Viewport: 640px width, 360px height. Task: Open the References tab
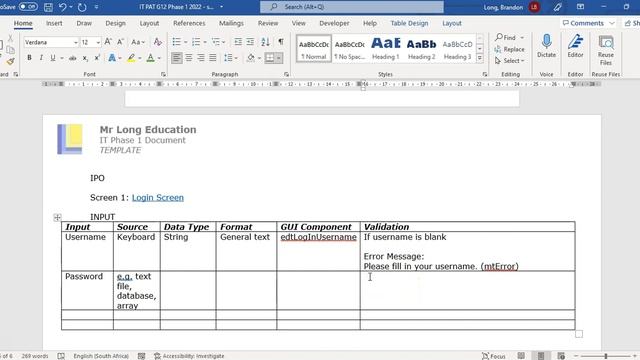(x=189, y=23)
